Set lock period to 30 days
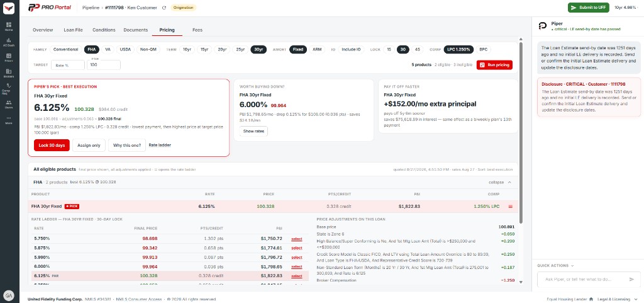 point(403,49)
